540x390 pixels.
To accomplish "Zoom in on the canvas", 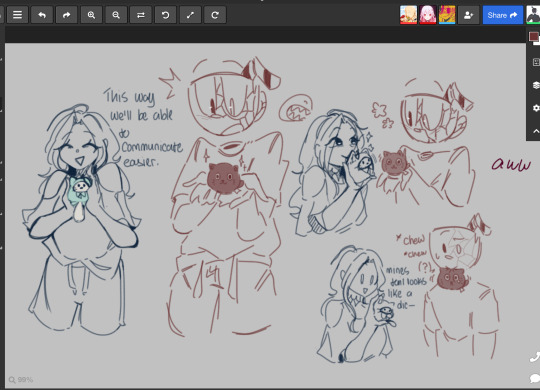I will (x=91, y=15).
